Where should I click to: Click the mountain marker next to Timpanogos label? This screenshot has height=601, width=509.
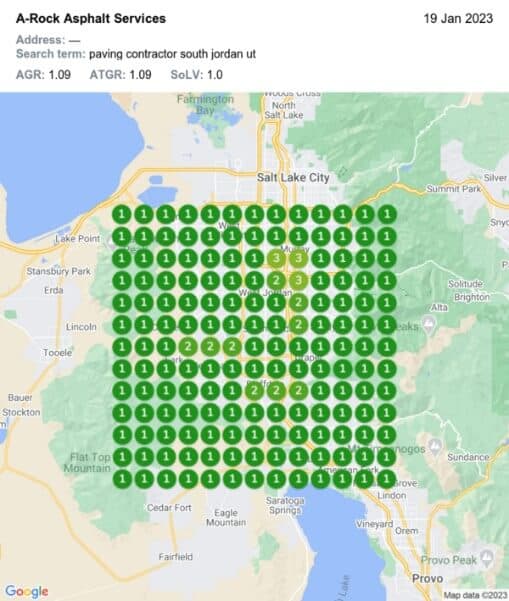[435, 446]
